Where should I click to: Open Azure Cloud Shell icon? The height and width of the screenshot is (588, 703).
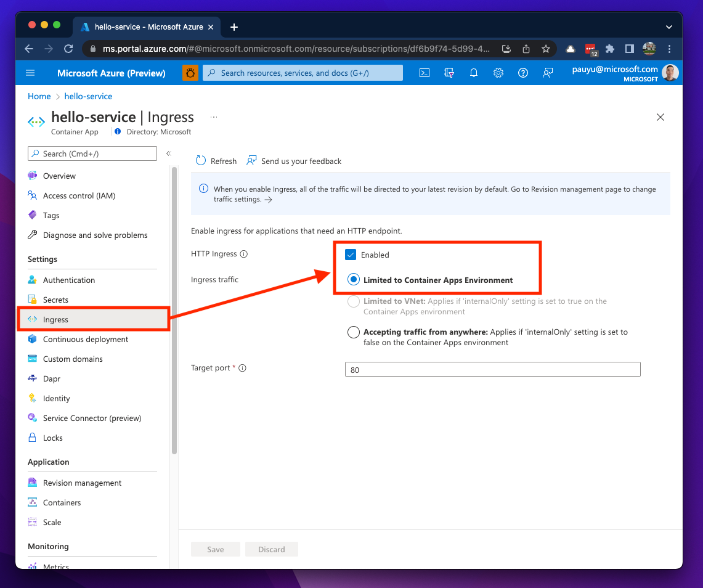coord(424,73)
